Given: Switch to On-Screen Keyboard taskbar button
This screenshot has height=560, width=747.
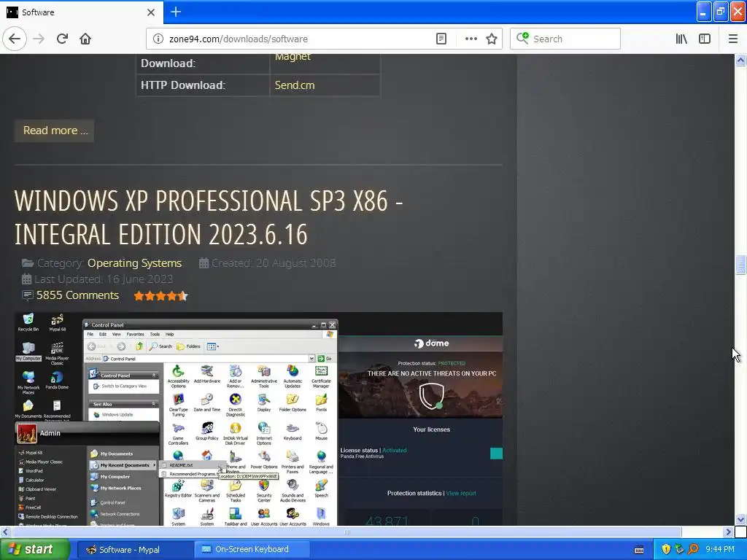Looking at the screenshot, I should point(252,550).
